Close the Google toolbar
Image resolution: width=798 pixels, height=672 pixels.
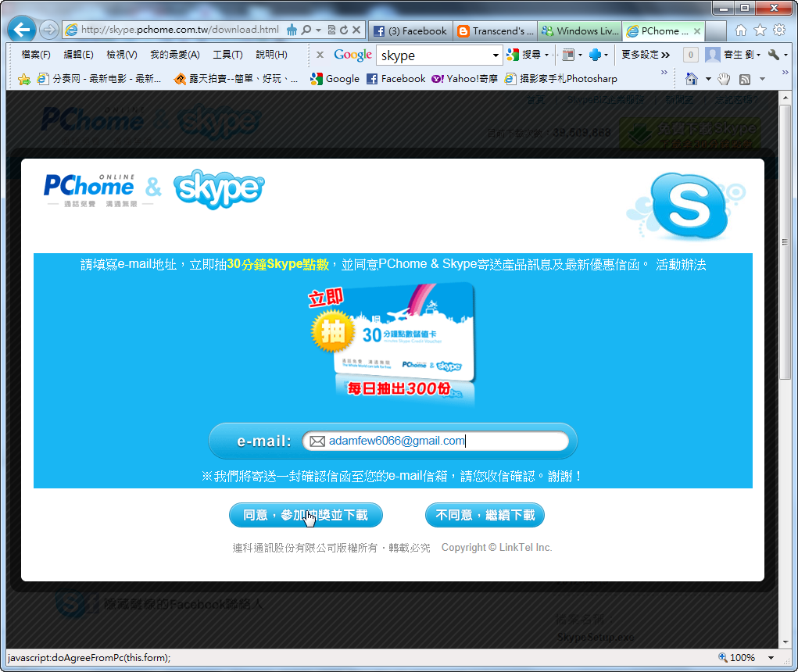320,55
